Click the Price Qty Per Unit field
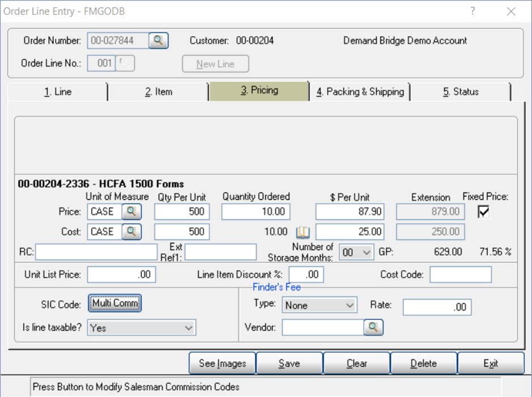Viewport: 532px width, 397px height. (182, 212)
